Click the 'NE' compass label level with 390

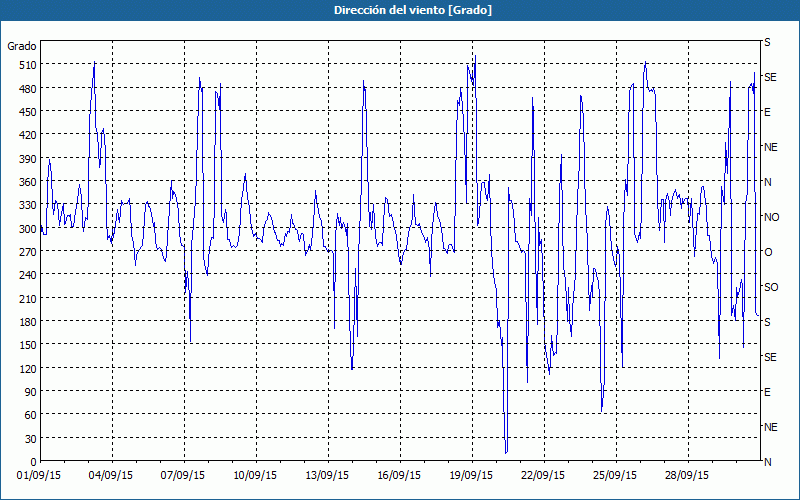771,147
